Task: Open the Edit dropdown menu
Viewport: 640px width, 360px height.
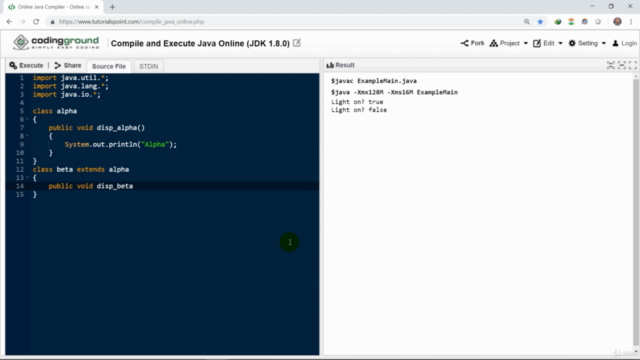Action: tap(548, 43)
